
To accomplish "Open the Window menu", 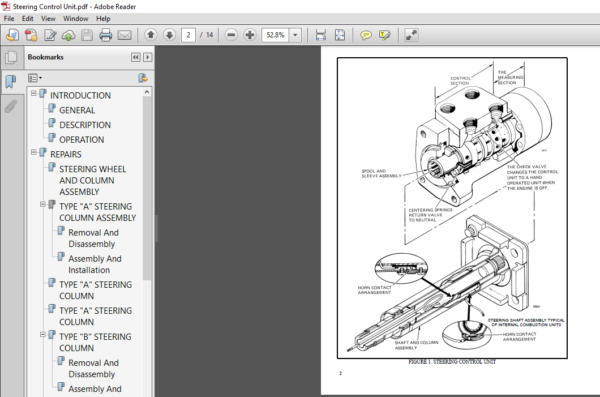I will [x=75, y=18].
